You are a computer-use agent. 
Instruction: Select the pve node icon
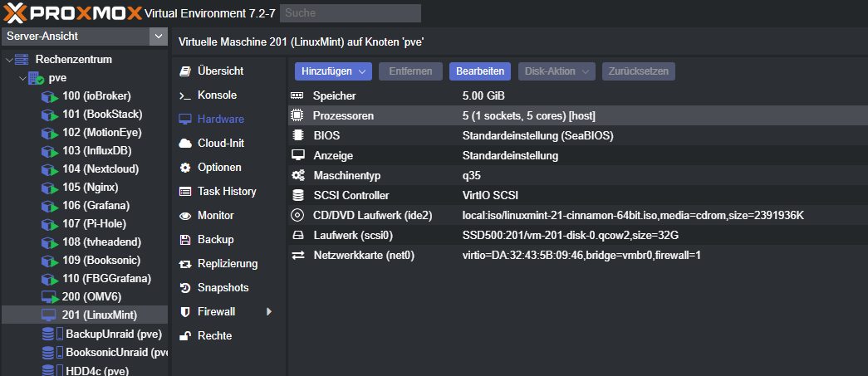click(x=36, y=78)
